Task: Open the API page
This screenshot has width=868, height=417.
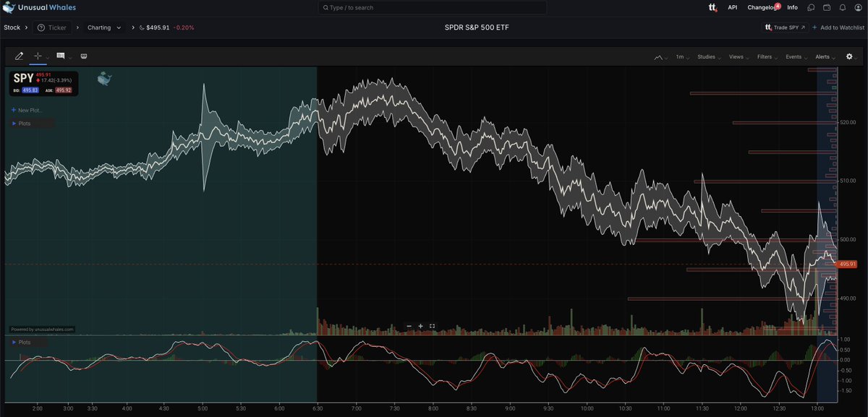Action: click(x=732, y=7)
